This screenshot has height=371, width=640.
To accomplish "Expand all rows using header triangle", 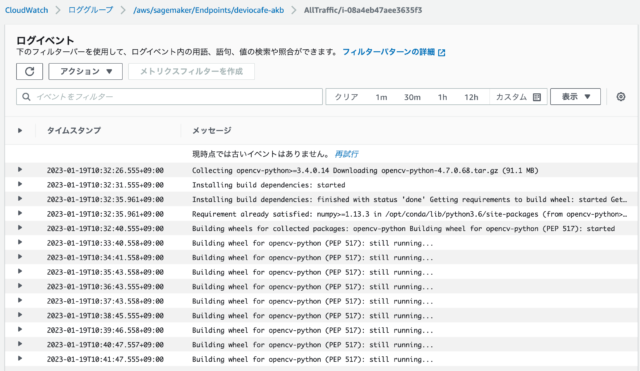I will [x=20, y=131].
